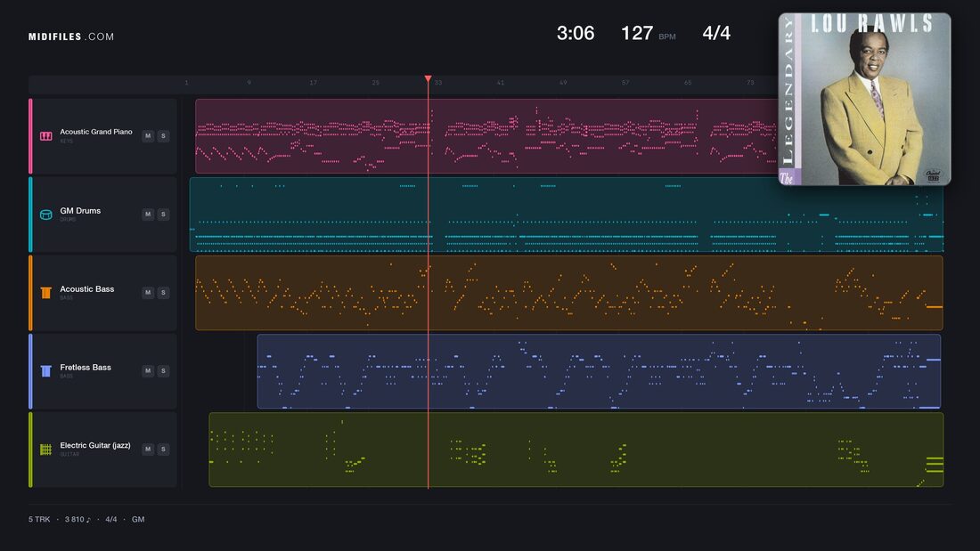This screenshot has height=551, width=980.
Task: Click the Acoustic Bass instrument icon
Action: (45, 293)
